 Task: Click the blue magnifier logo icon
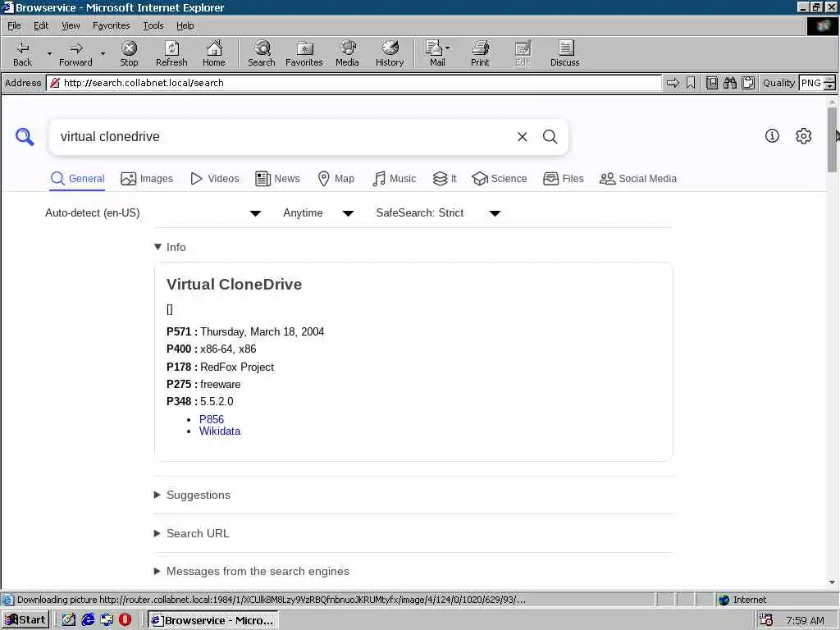pyautogui.click(x=25, y=137)
